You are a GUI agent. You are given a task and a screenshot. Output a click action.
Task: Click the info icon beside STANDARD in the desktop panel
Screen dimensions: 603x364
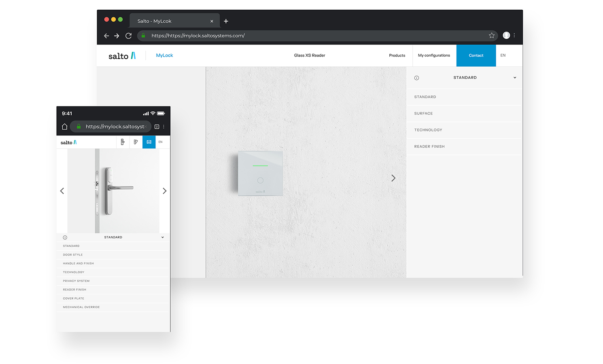[416, 78]
